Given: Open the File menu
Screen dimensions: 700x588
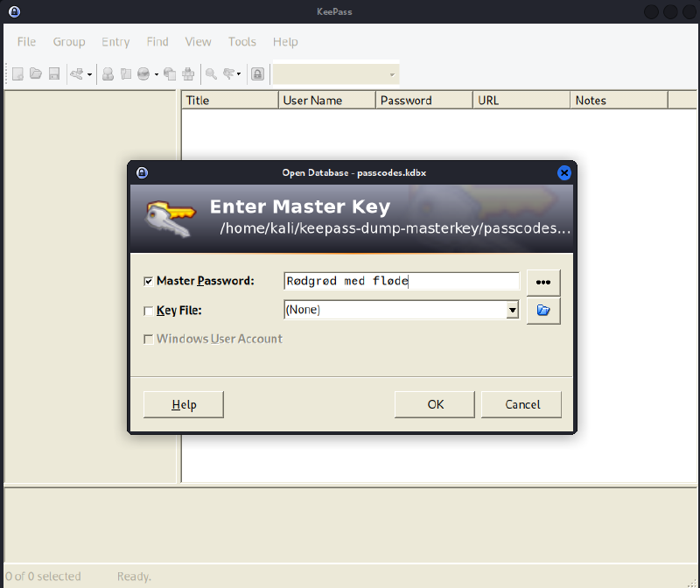Looking at the screenshot, I should (x=26, y=42).
